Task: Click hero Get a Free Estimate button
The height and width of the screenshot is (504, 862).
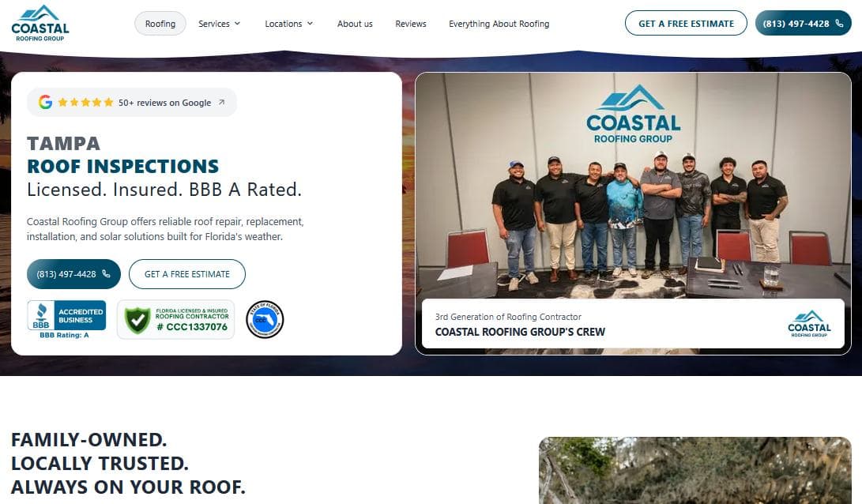Action: 187,273
